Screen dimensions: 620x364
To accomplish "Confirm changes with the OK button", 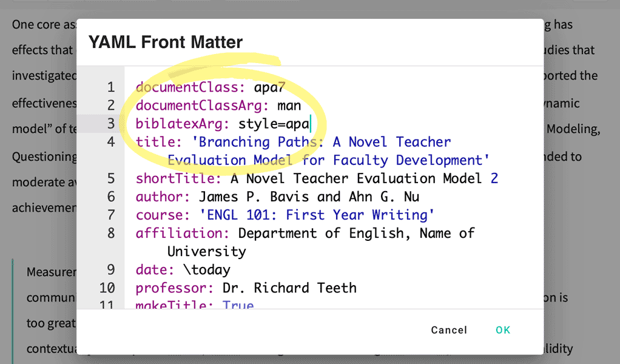I will point(502,330).
